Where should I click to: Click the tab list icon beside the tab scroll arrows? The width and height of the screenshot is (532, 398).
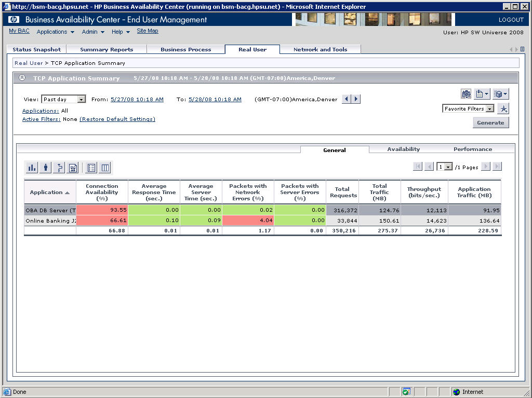pos(523,49)
